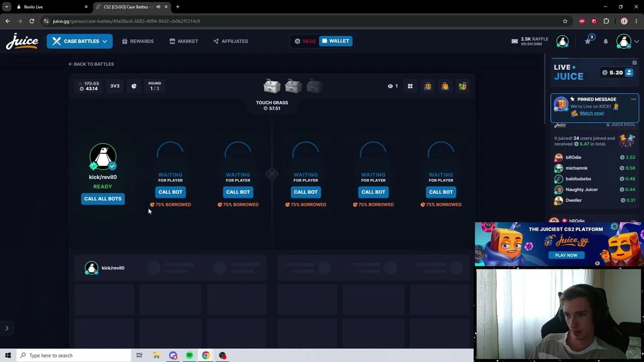Expand the left side panel arrow
The height and width of the screenshot is (362, 644).
(x=7, y=328)
